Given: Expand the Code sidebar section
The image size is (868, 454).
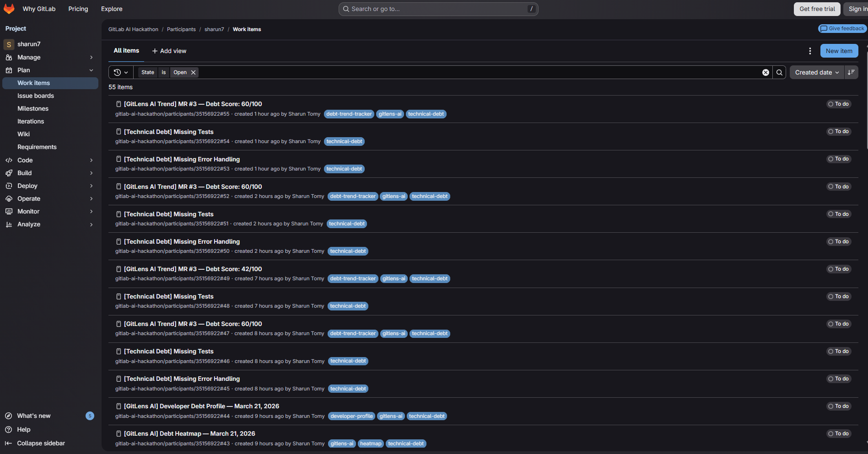Looking at the screenshot, I should (x=50, y=160).
